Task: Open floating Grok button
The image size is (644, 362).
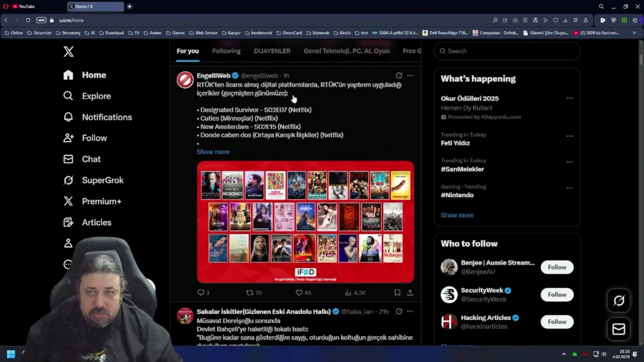Action: (619, 301)
